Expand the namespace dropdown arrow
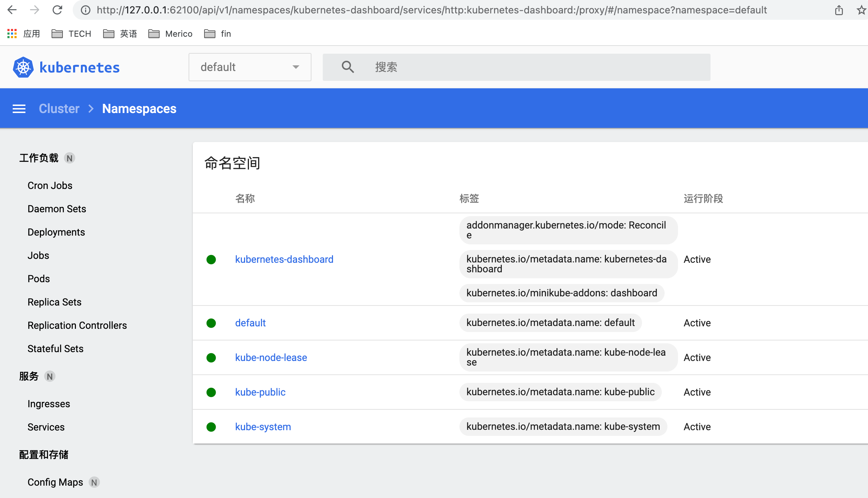Image resolution: width=868 pixels, height=498 pixels. (296, 67)
